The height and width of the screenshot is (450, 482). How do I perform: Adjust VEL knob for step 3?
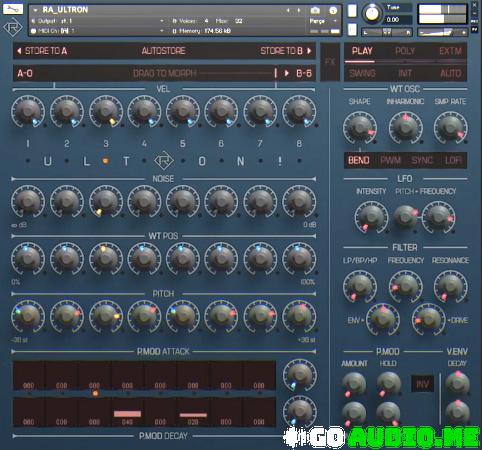click(106, 112)
